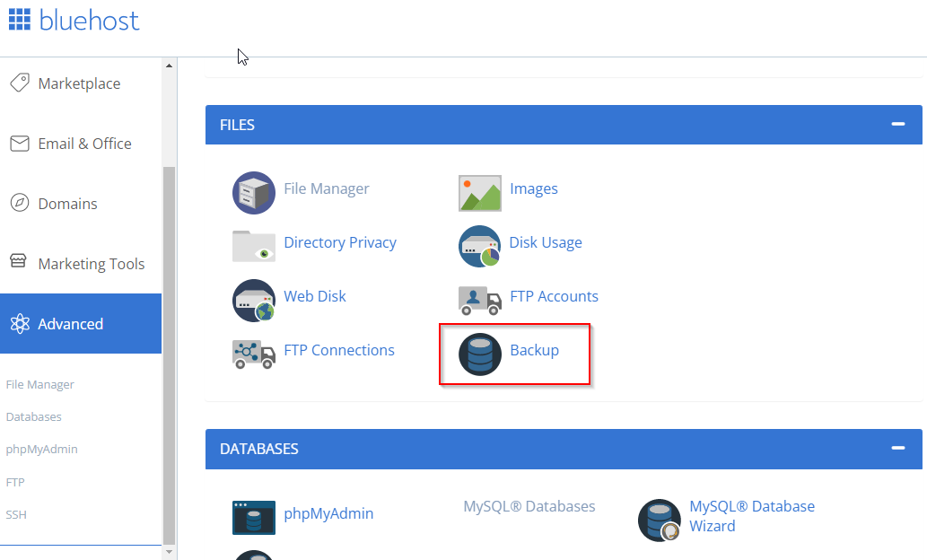Screen dimensions: 927x560
Task: Open the Web Disk link
Action: 314,296
